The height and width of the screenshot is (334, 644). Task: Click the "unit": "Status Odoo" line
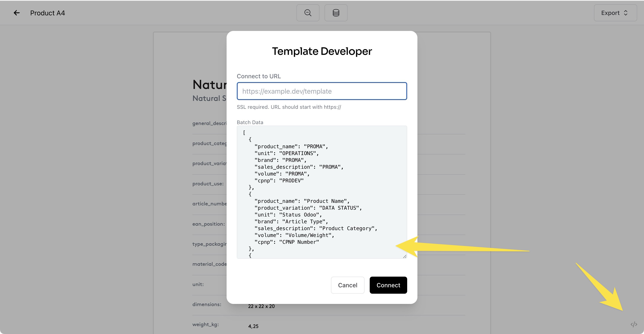point(288,215)
